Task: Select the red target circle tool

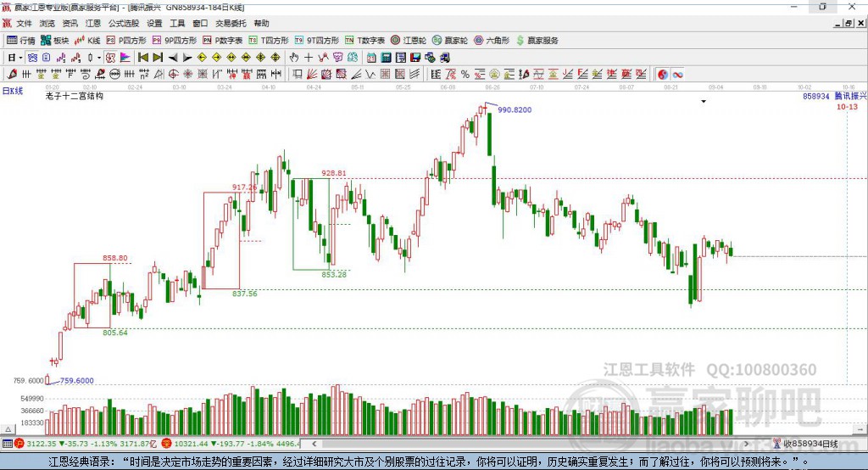Action: click(x=173, y=75)
